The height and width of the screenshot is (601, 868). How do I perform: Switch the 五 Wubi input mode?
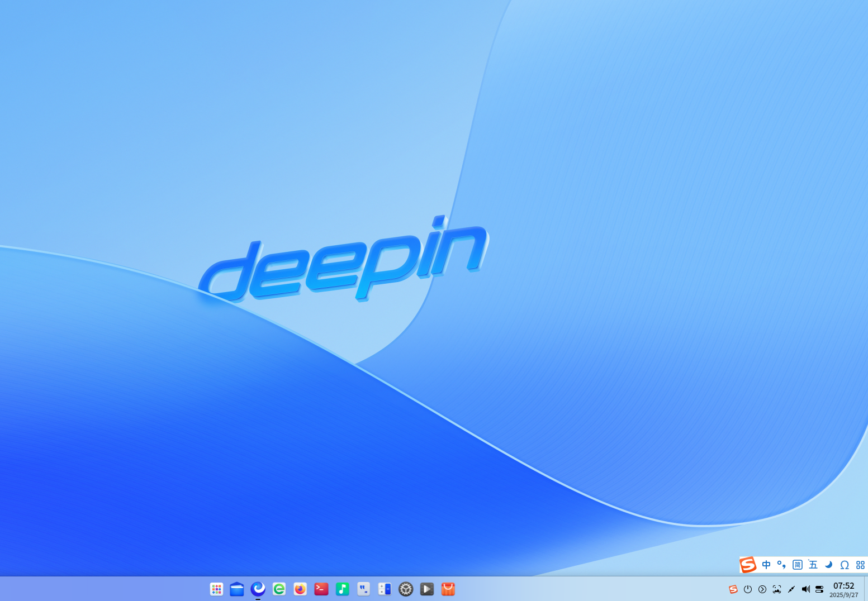point(813,565)
